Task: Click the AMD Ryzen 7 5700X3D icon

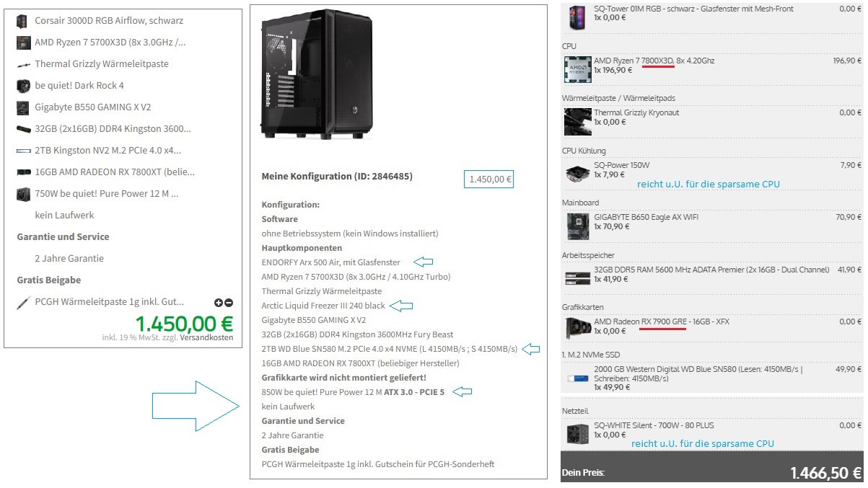Action: coord(23,43)
